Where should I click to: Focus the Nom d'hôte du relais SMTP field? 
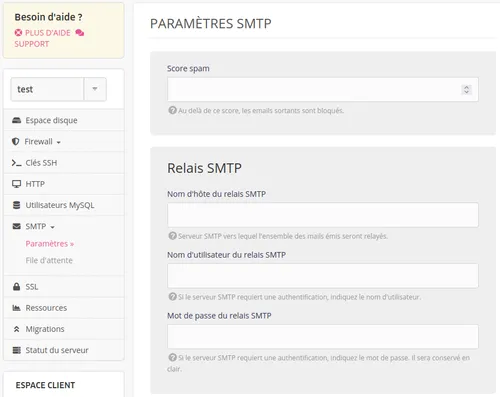tap(323, 215)
